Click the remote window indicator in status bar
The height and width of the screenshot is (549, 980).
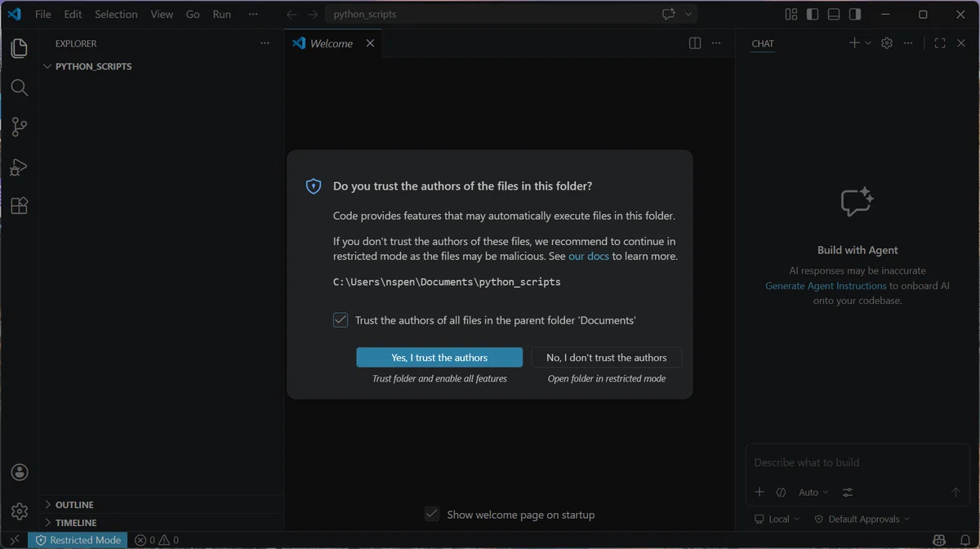coord(14,540)
